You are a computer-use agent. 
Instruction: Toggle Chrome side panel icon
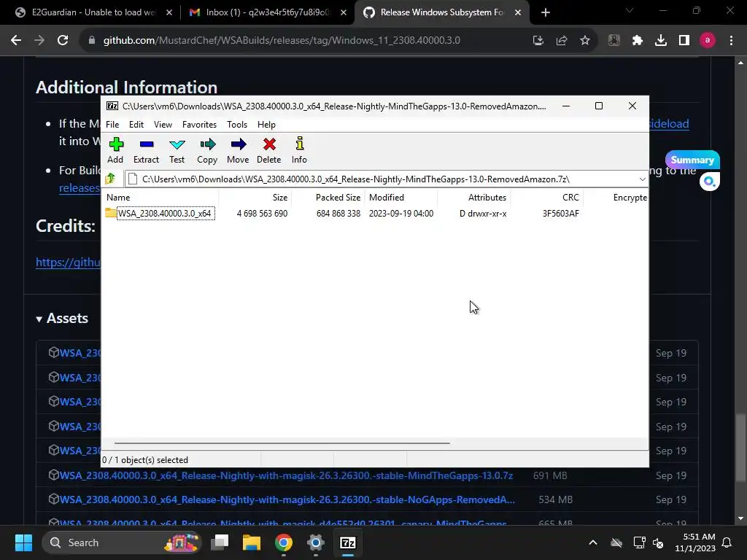point(684,41)
